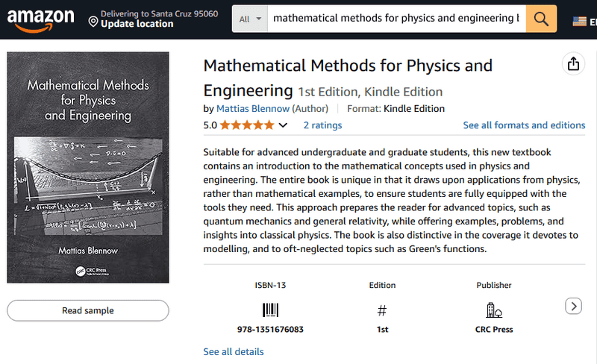Click the See all details link
Image resolution: width=597 pixels, height=364 pixels.
[233, 351]
